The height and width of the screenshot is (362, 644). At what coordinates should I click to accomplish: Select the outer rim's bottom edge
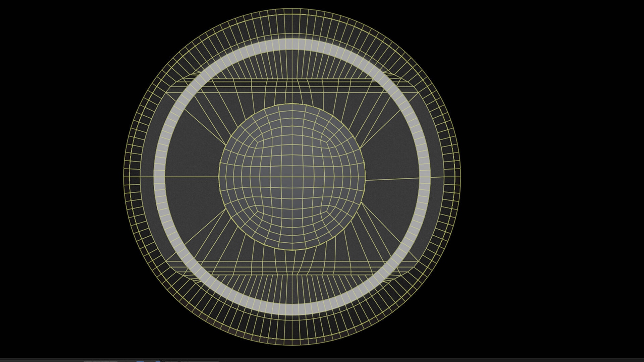pos(292,332)
